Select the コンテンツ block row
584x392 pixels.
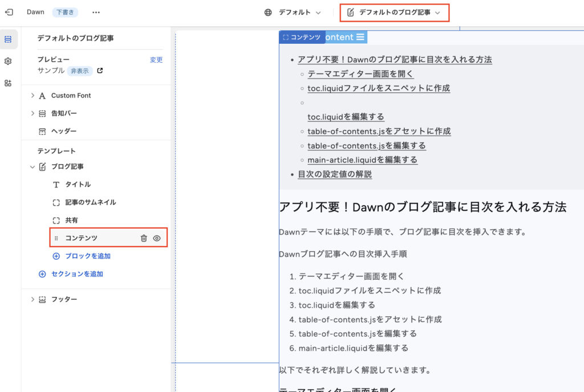tap(108, 238)
